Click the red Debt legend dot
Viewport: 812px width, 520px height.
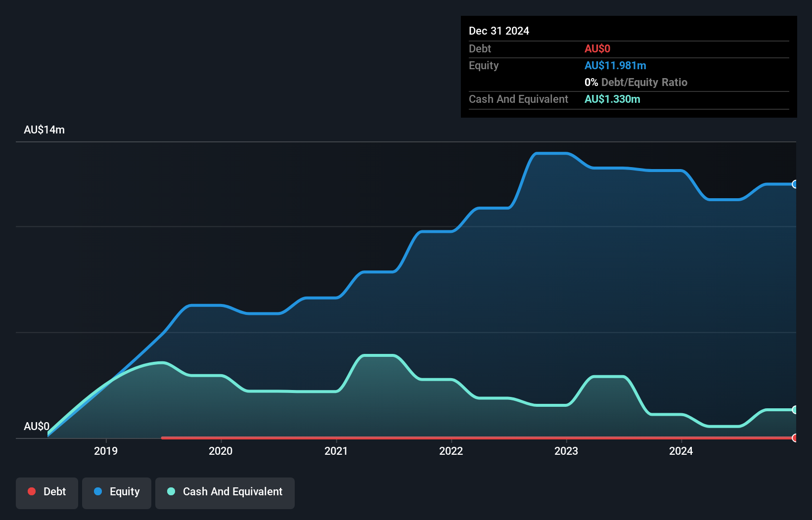coord(32,491)
